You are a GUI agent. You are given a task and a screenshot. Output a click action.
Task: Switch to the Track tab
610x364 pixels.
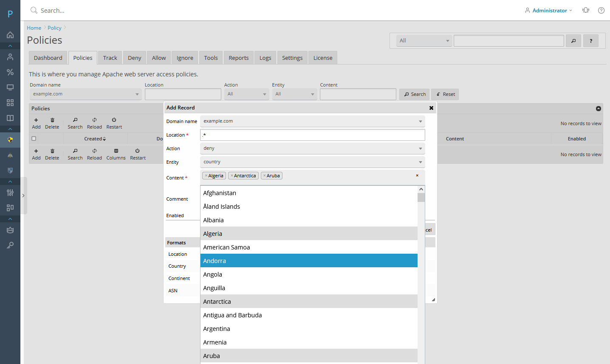click(110, 58)
